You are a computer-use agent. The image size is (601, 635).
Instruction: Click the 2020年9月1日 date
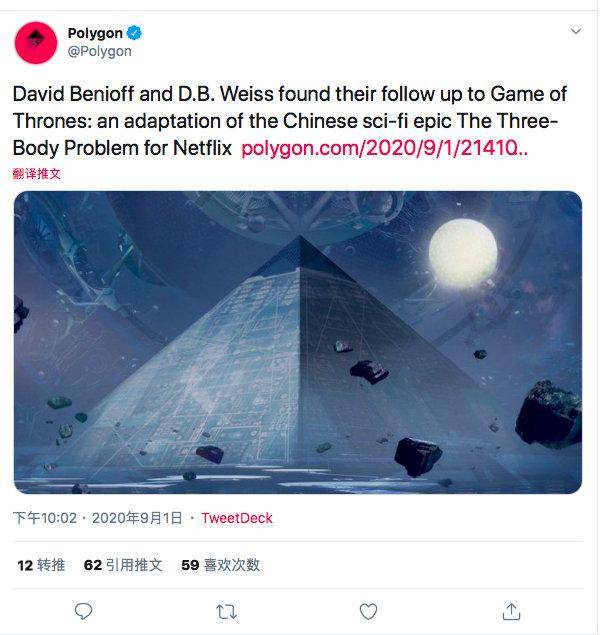point(137,518)
